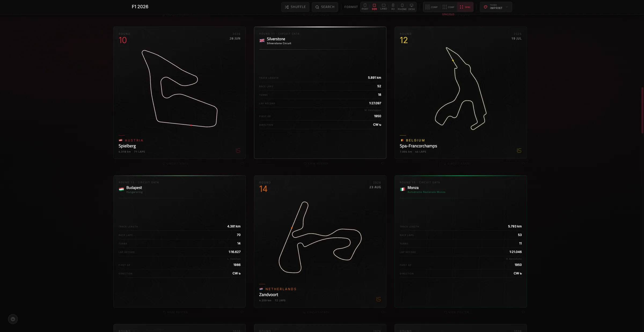Click the page vertical scrollbar
The width and height of the screenshot is (644, 332).
pyautogui.click(x=642, y=110)
